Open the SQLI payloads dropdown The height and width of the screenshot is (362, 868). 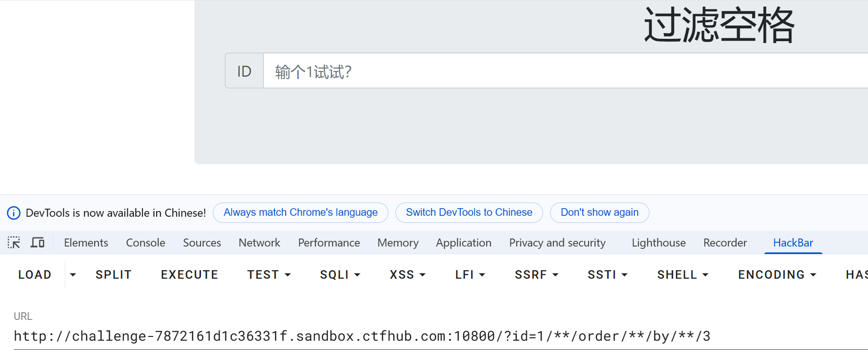coord(340,274)
